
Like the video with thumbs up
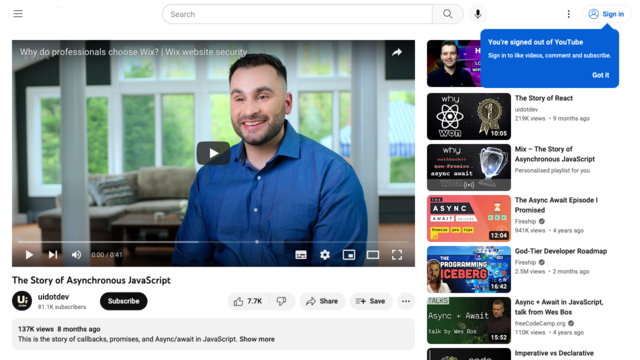[x=248, y=301]
